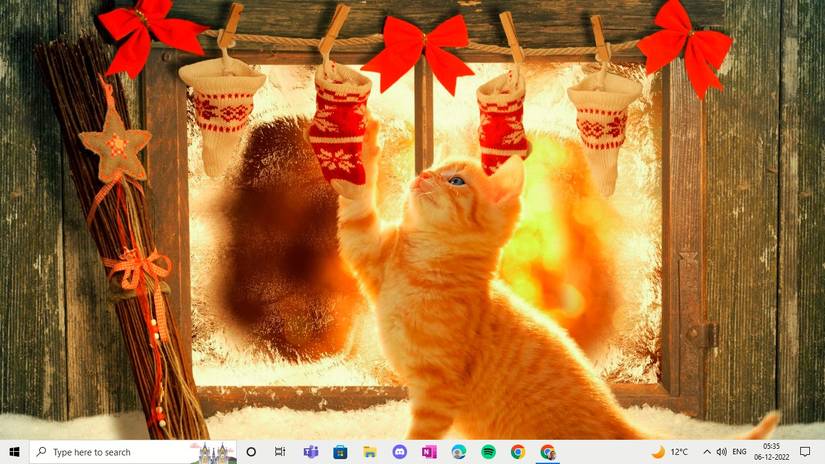Open the weather widget showing 12°C
The image size is (825, 464).
point(670,452)
